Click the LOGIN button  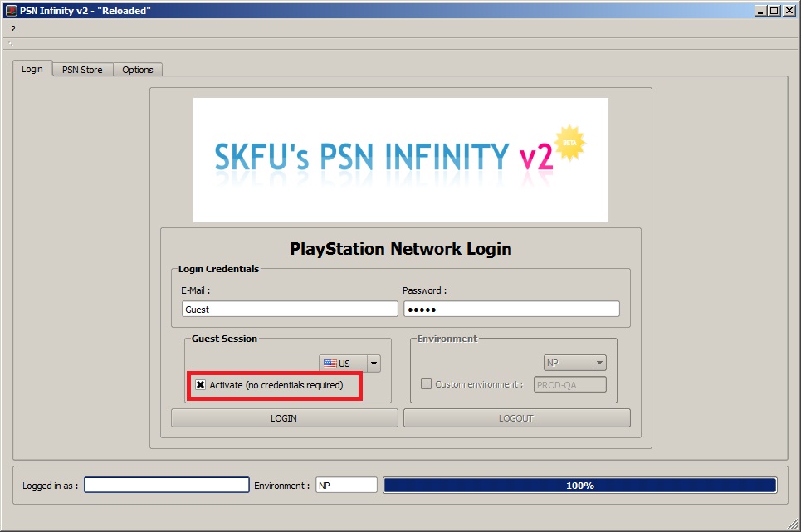tap(284, 418)
